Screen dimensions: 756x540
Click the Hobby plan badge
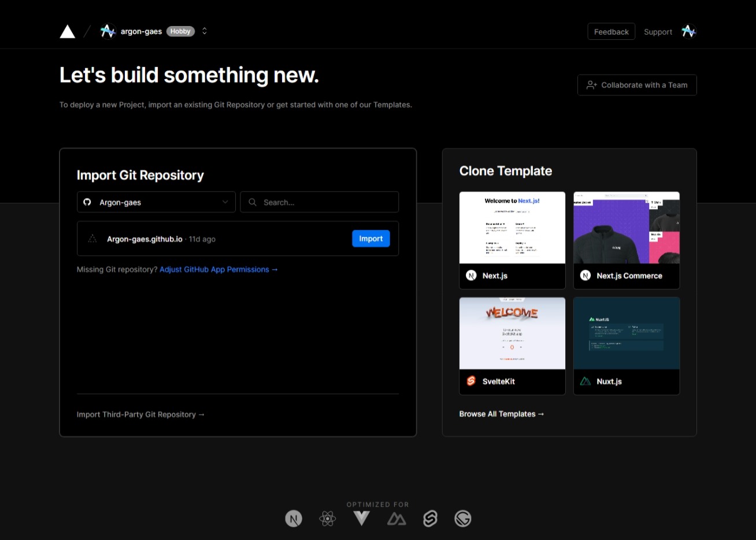point(180,31)
